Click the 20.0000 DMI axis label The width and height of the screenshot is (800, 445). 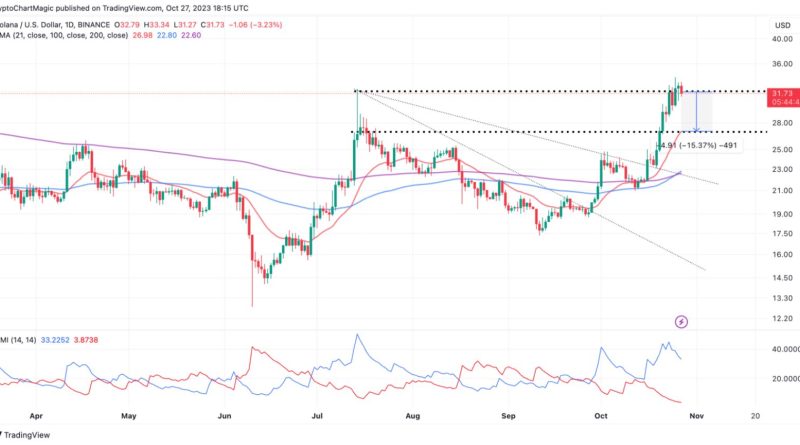coord(786,379)
